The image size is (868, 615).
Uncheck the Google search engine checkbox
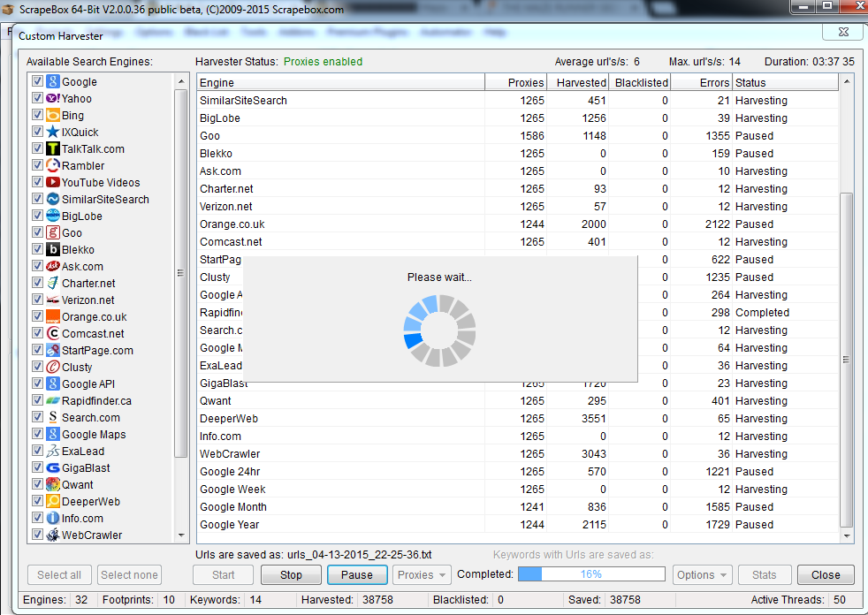tap(37, 81)
